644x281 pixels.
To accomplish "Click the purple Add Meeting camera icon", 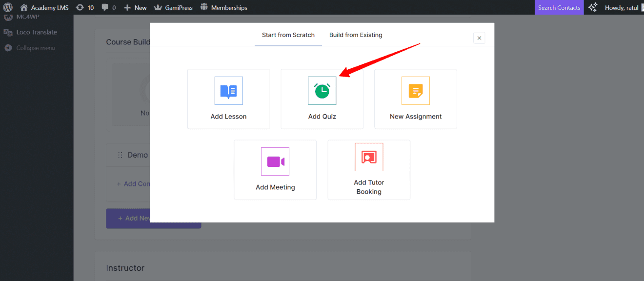I will point(275,161).
